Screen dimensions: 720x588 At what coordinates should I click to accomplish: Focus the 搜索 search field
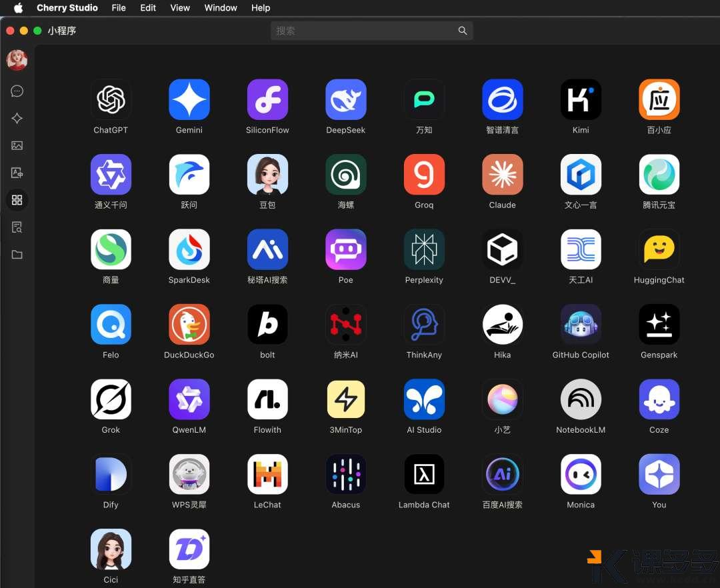(371, 31)
